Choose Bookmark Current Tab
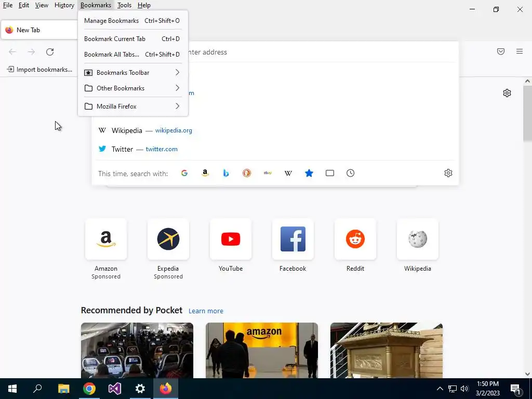 point(132,38)
